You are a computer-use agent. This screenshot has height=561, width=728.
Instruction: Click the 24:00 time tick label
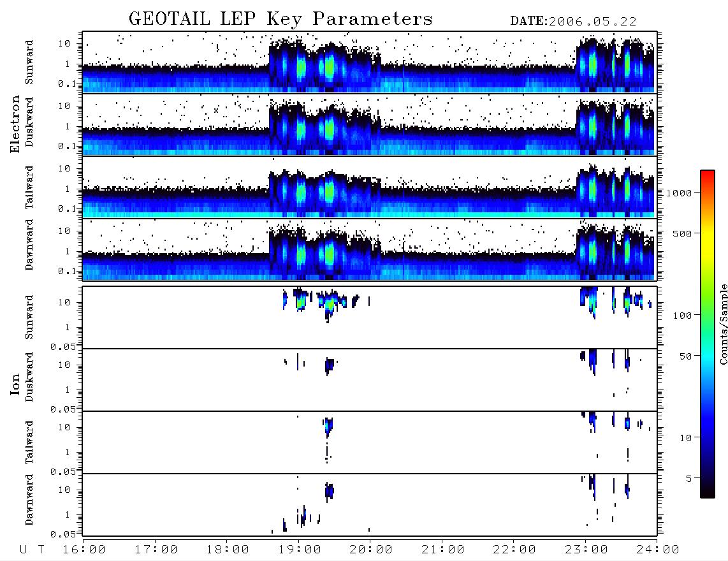659,550
